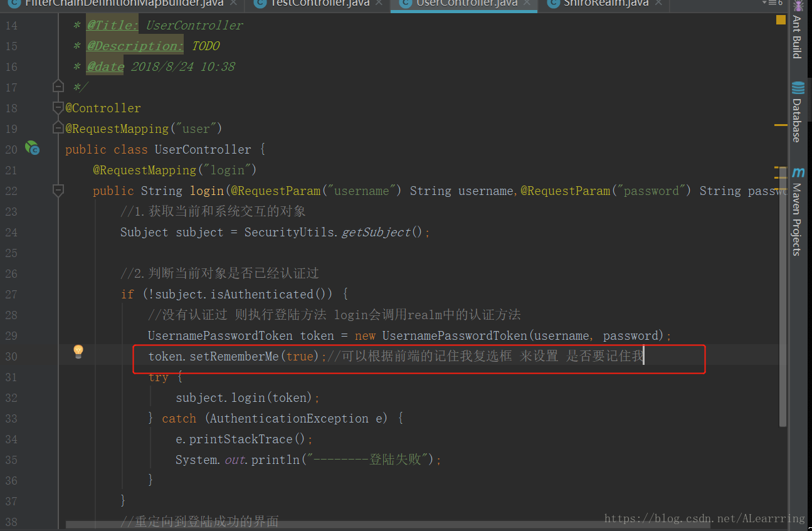This screenshot has height=531, width=812.
Task: Click "@Description:" on line 15
Action: click(x=135, y=46)
